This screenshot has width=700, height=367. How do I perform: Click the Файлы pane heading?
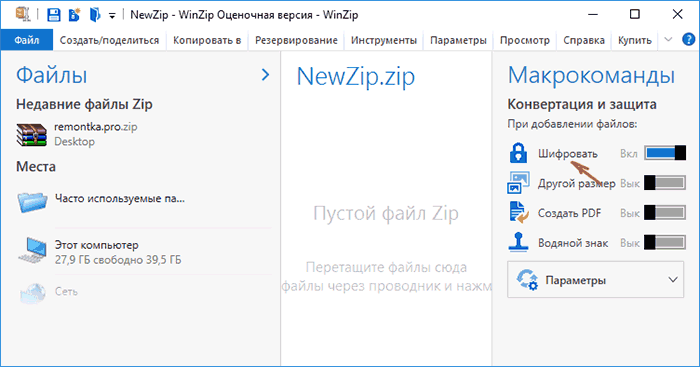point(51,75)
